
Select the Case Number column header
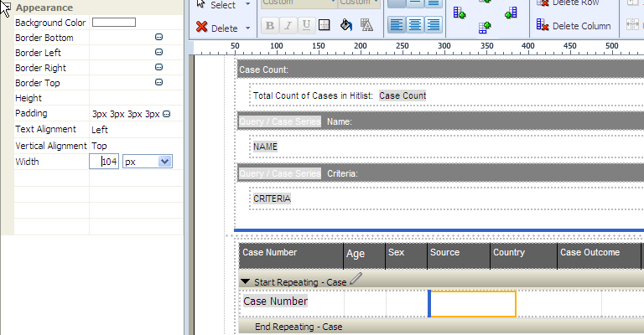pyautogui.click(x=291, y=256)
